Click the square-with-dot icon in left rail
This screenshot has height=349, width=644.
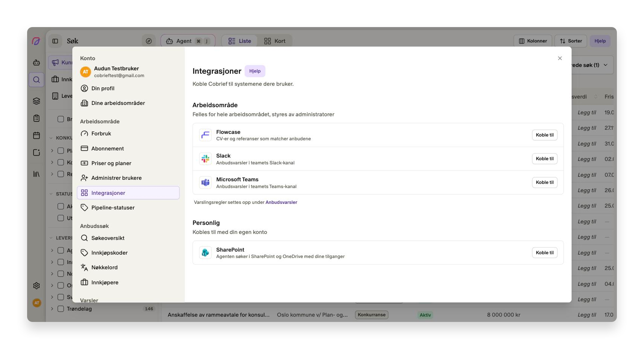(37, 152)
